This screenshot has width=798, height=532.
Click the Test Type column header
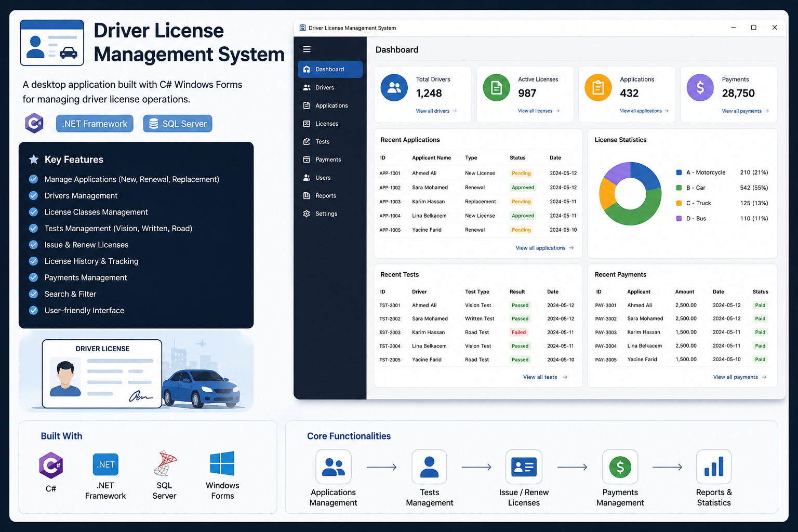coord(477,292)
